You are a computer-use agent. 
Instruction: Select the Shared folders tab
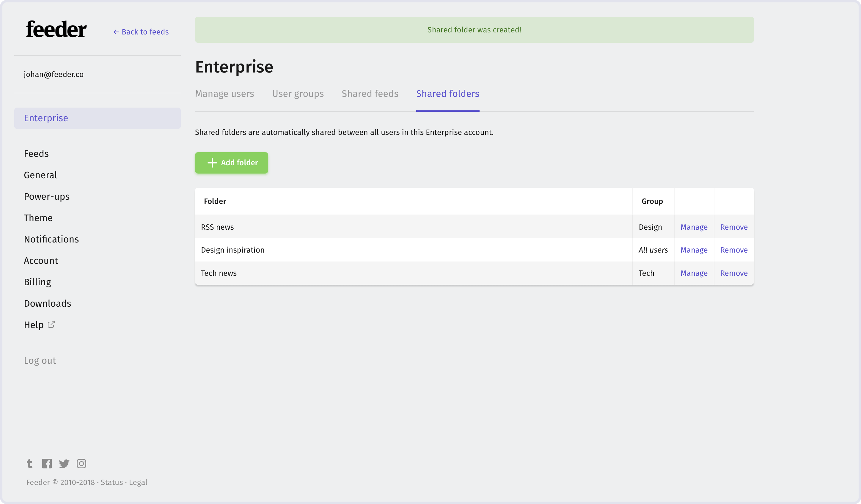click(447, 94)
